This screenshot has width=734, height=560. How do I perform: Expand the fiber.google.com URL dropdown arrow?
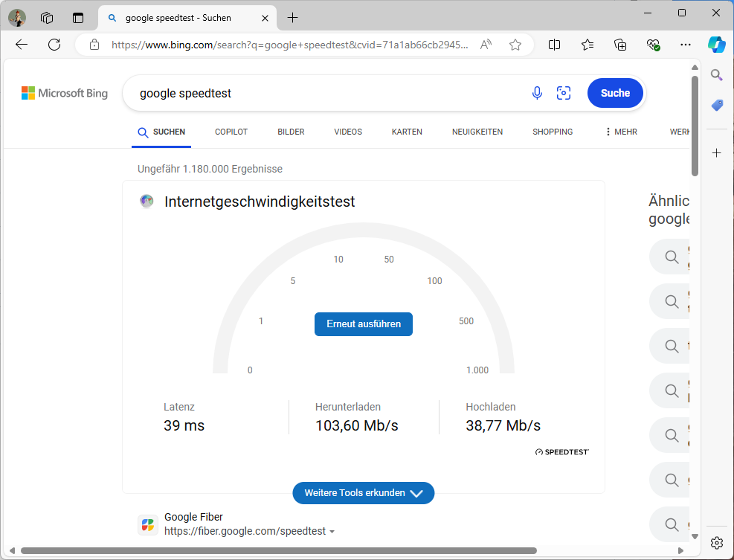pyautogui.click(x=332, y=532)
